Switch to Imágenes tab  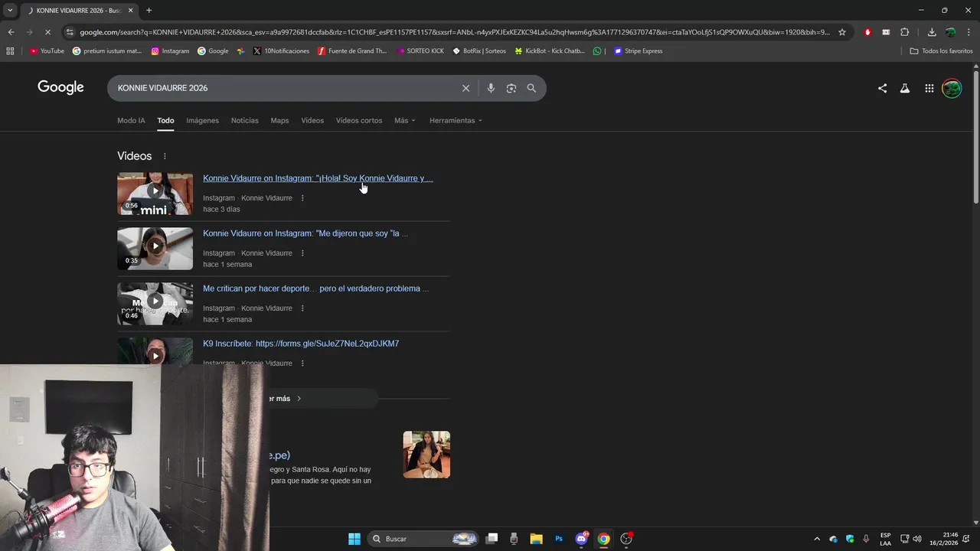pyautogui.click(x=202, y=121)
